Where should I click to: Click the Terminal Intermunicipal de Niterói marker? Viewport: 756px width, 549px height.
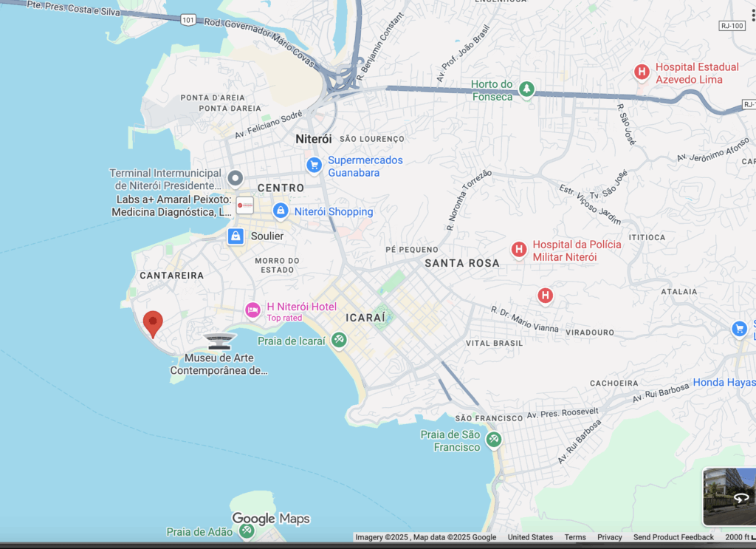[x=236, y=178]
